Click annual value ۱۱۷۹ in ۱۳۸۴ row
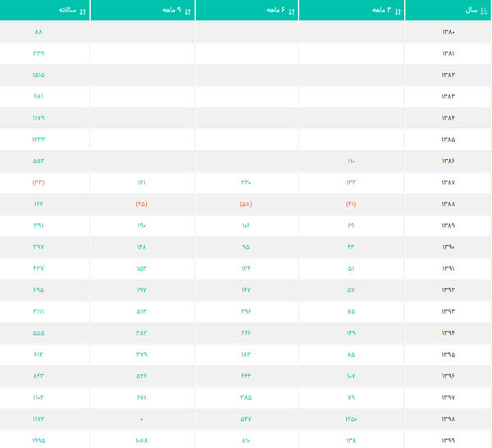Viewport: 492px width, 448px height. [39, 118]
